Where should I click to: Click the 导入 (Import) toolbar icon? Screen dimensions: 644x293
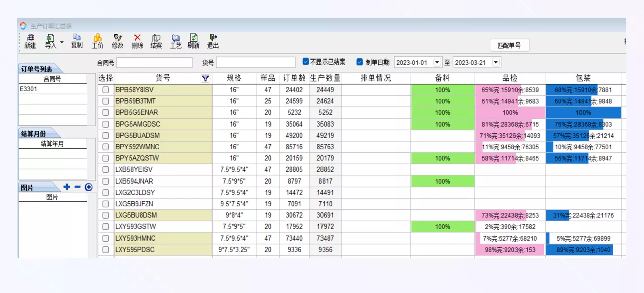pyautogui.click(x=50, y=41)
